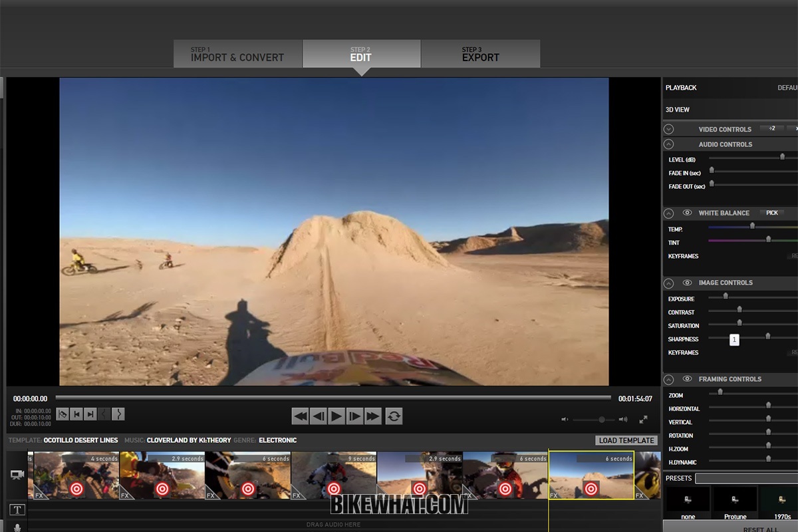Adjust the framing Zoom slider
The image size is (798, 532).
pyautogui.click(x=720, y=392)
